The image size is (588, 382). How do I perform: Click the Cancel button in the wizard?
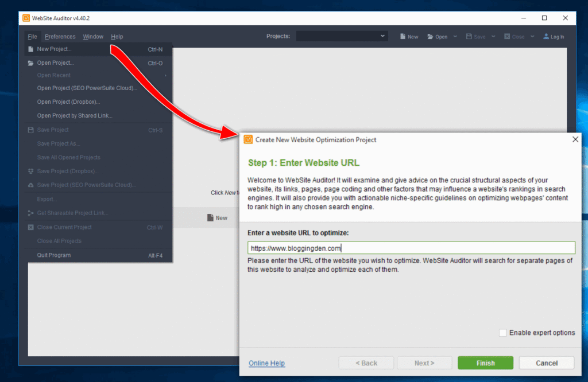(546, 362)
